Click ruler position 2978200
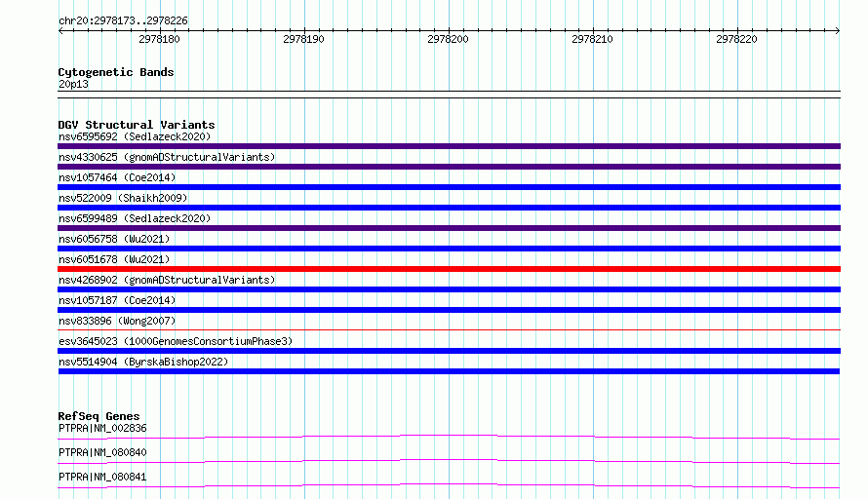This screenshot has height=499, width=868. pyautogui.click(x=448, y=39)
